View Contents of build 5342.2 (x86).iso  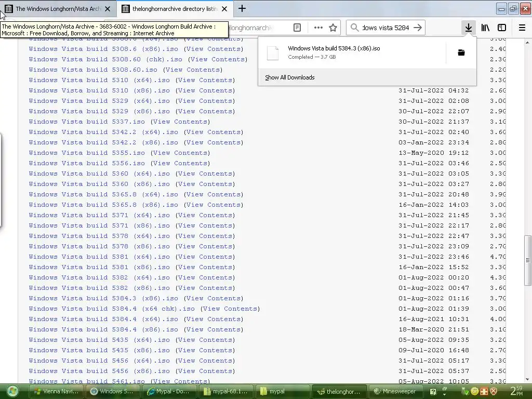pos(214,142)
